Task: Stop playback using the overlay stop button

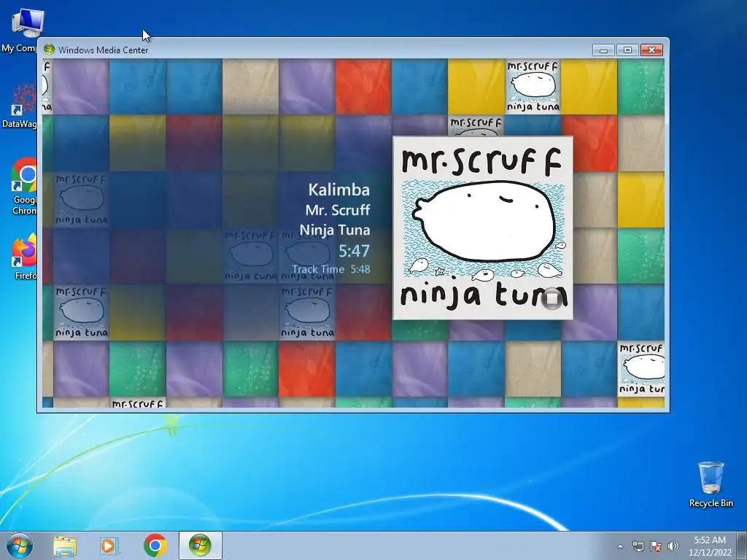Action: [x=552, y=298]
